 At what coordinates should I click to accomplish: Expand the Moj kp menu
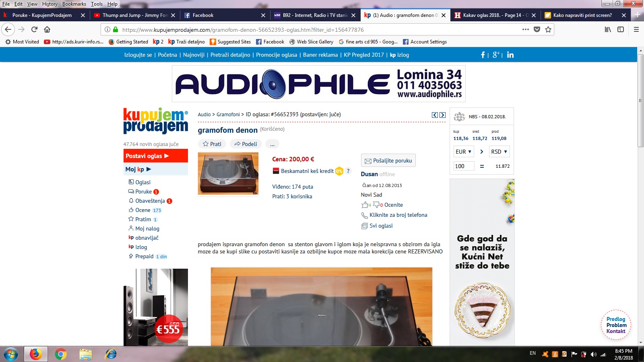point(155,169)
